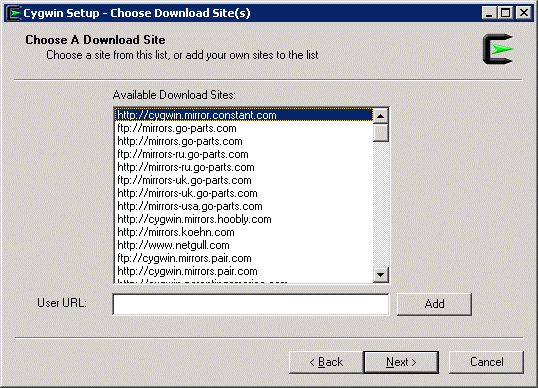The width and height of the screenshot is (538, 388).
Task: Click the Add button
Action: (434, 304)
